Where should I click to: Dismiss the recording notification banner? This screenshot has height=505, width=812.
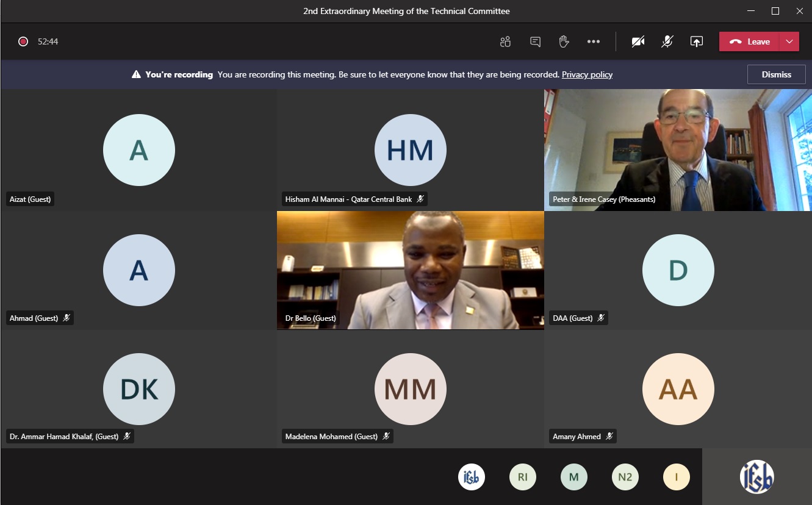(776, 74)
